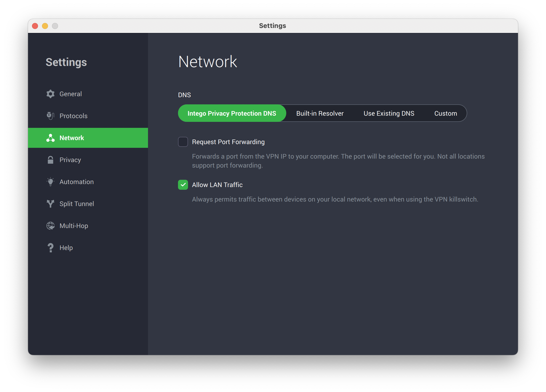Choose Built-in Resolver DNS option
The image size is (546, 392).
point(320,113)
